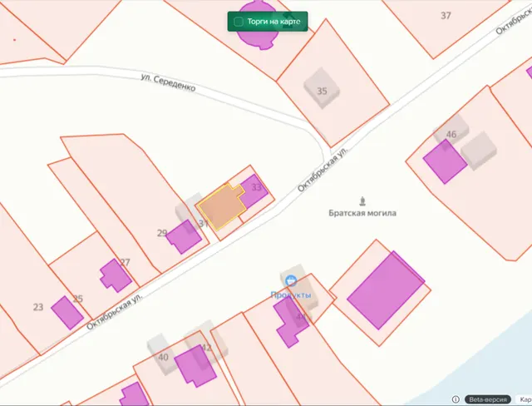Select the purple building next to number 23

[67, 313]
